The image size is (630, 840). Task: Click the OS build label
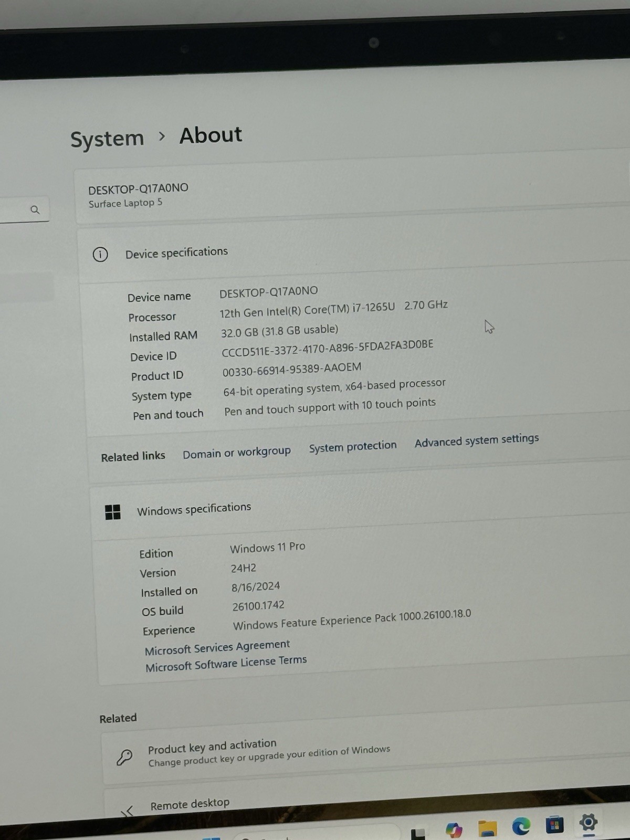163,611
